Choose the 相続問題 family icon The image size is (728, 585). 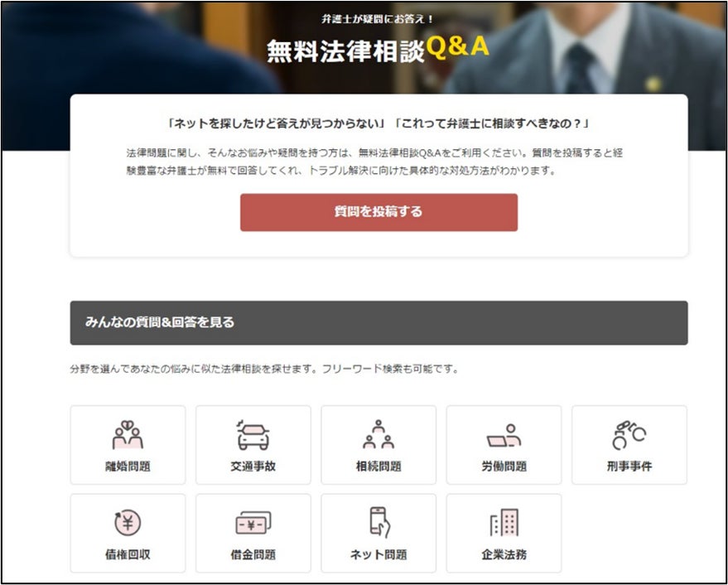[378, 435]
